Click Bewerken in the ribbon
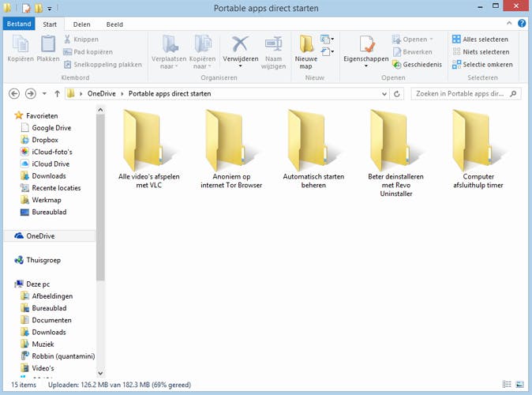The image size is (532, 395). pyautogui.click(x=412, y=52)
